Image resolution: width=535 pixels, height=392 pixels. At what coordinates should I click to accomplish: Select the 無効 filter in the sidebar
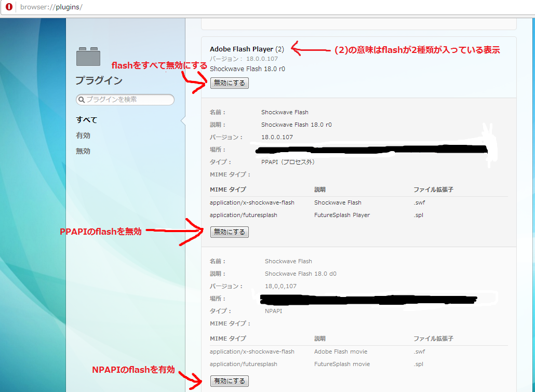point(82,151)
